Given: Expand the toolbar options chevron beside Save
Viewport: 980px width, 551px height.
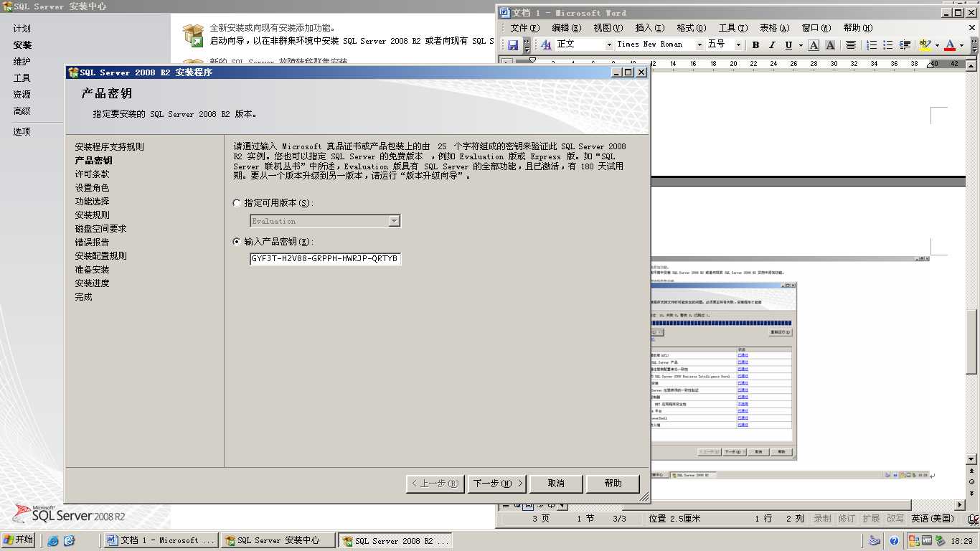Looking at the screenshot, I should click(x=527, y=44).
